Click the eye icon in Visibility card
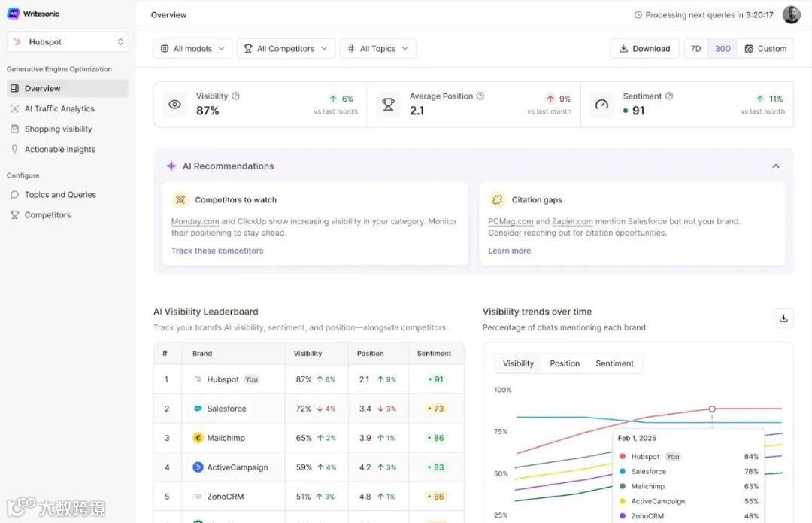Screen dimensions: 812x523 [x=175, y=105]
